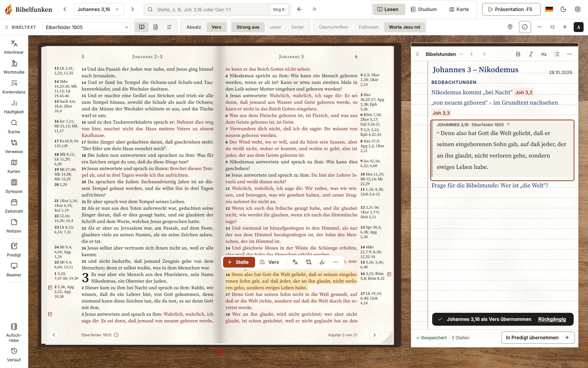
Task: Expand the Elberfelder 1905 translation dropdown
Action: (87, 27)
